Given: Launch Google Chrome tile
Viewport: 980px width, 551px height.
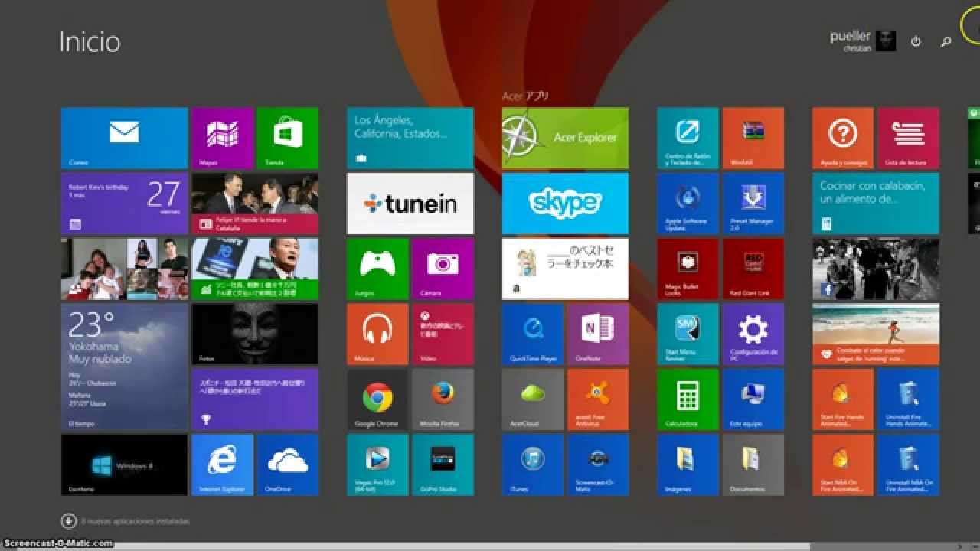Looking at the screenshot, I should [377, 399].
